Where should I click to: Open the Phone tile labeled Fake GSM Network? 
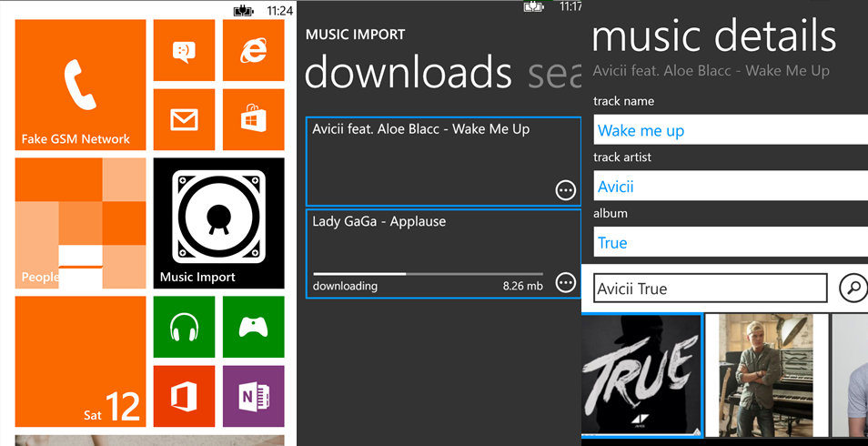tap(80, 85)
